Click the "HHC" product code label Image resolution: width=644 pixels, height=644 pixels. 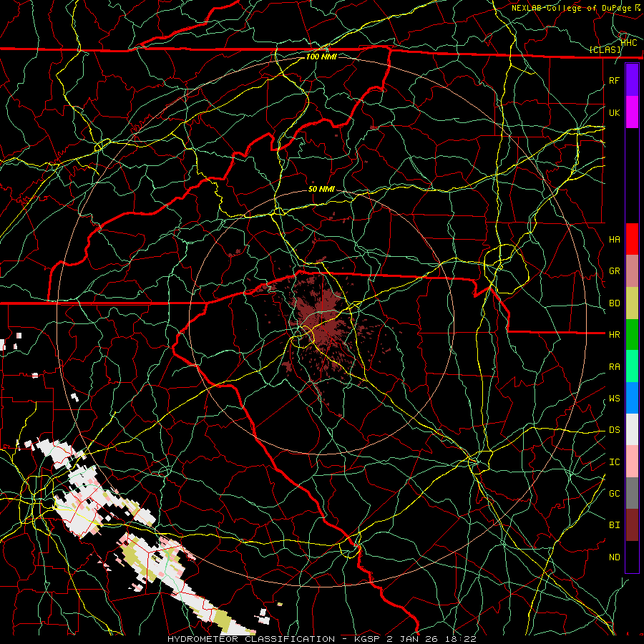(629, 42)
